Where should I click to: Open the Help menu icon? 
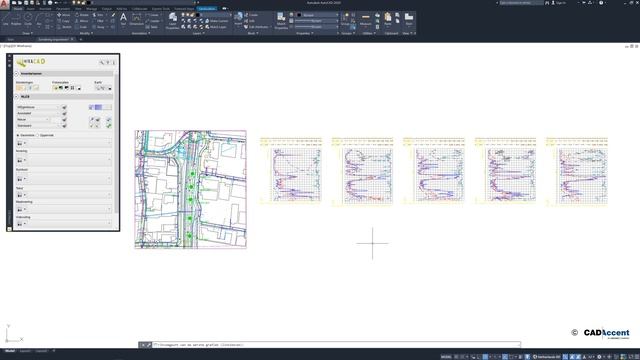pos(601,2)
